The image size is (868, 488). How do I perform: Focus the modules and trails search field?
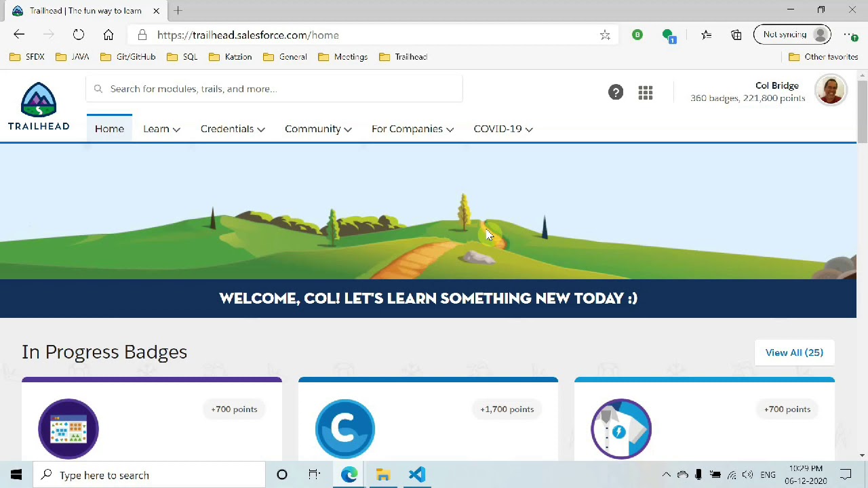tap(275, 89)
